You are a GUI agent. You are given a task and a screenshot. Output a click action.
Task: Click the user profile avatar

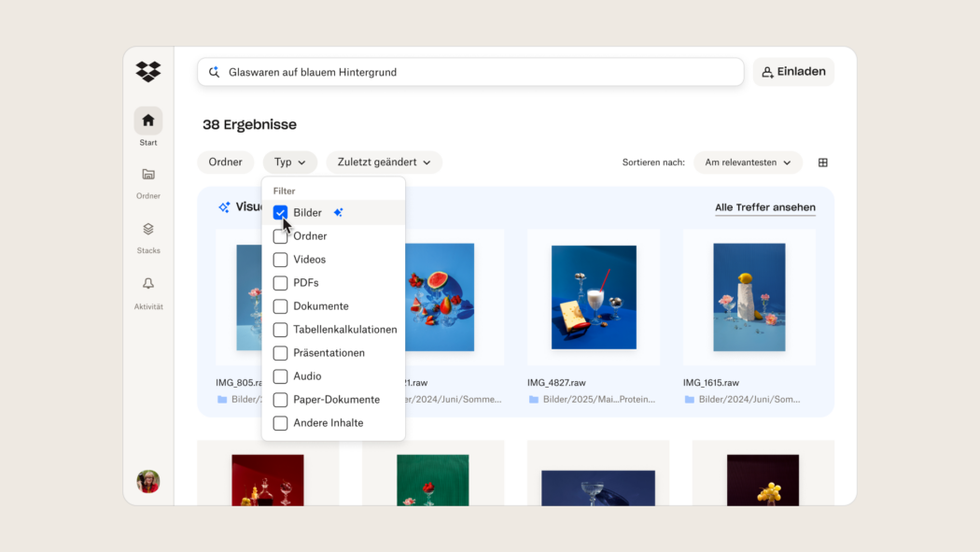click(x=148, y=481)
